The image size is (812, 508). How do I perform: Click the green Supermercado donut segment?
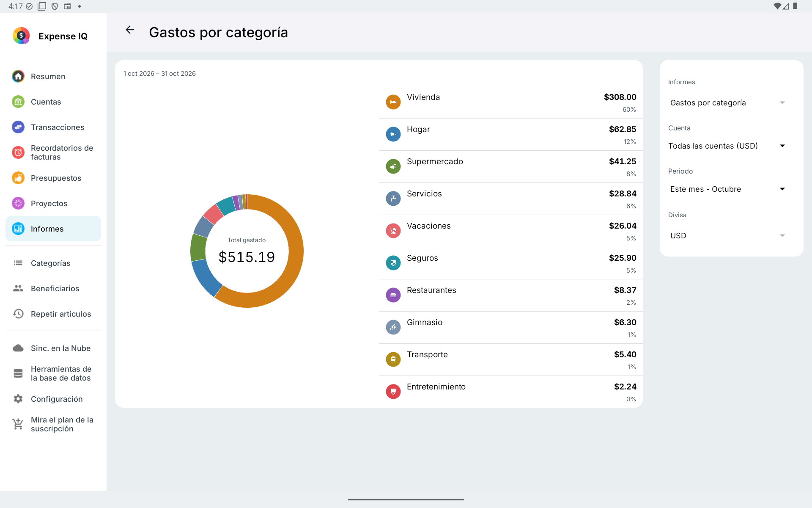tap(198, 247)
